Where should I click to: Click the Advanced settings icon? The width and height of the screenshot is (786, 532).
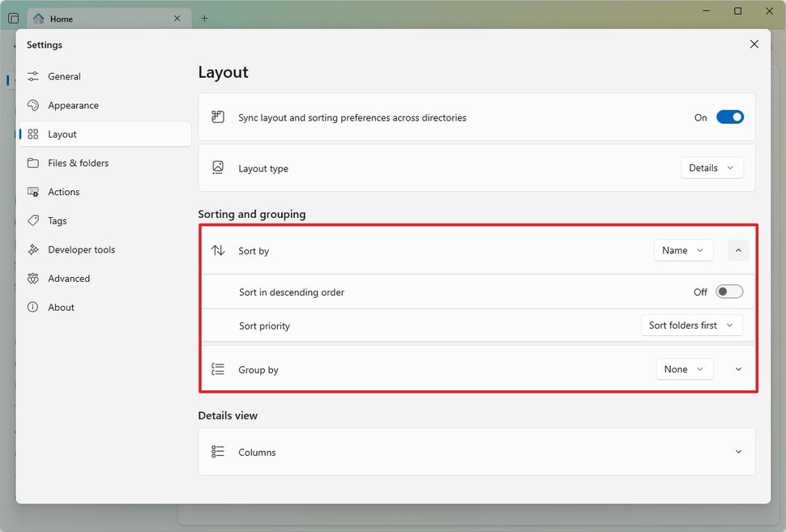point(33,278)
